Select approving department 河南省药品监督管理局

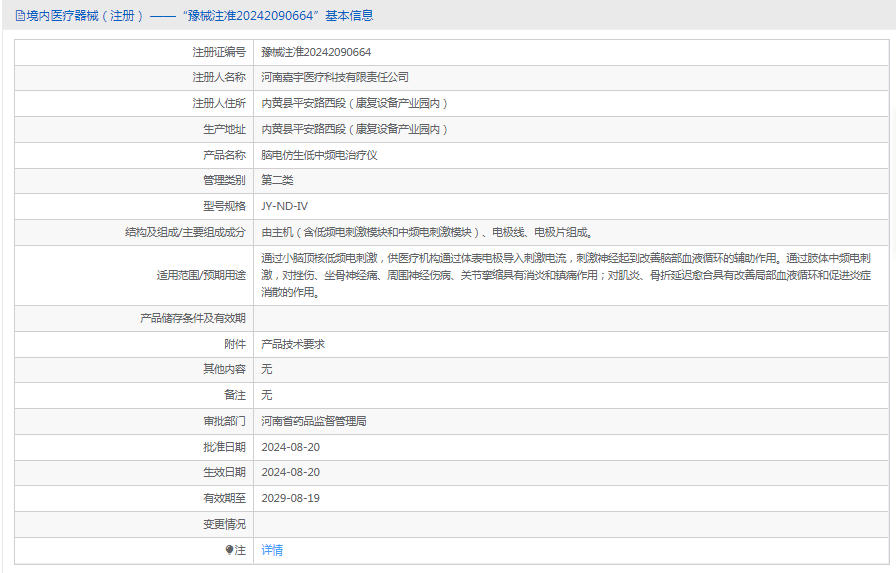pyautogui.click(x=314, y=421)
